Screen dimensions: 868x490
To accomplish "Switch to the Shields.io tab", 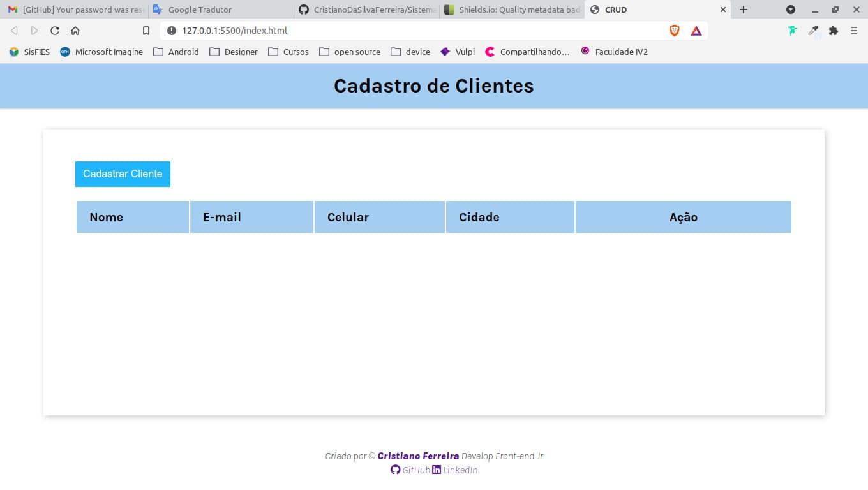I will coord(512,10).
